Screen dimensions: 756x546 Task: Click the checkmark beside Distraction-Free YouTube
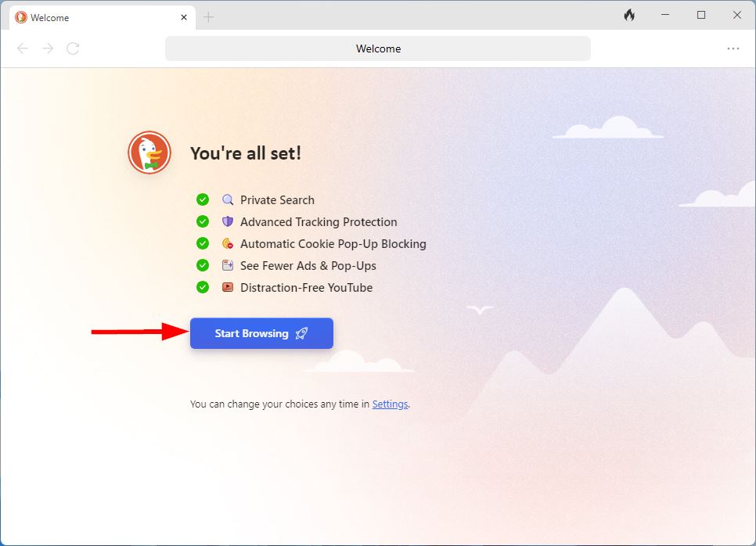point(203,287)
